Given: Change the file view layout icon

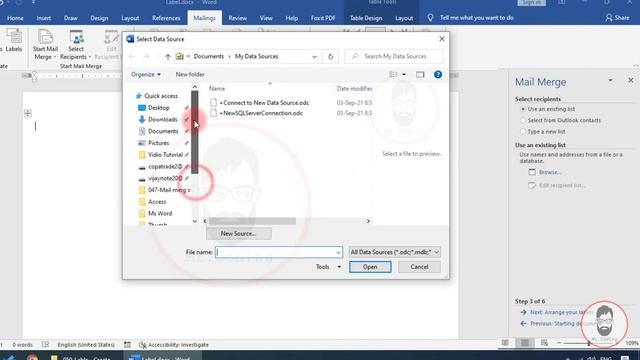Looking at the screenshot, I should 393,75.
